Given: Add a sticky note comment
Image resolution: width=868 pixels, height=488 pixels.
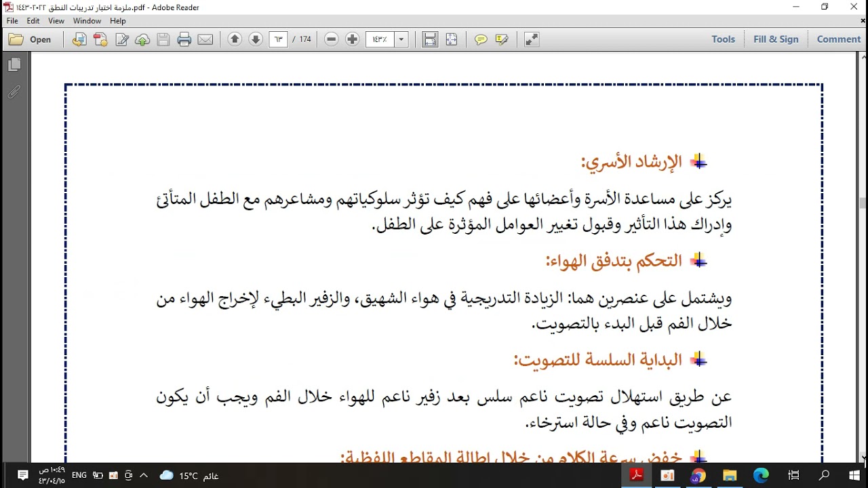Looking at the screenshot, I should pos(481,39).
